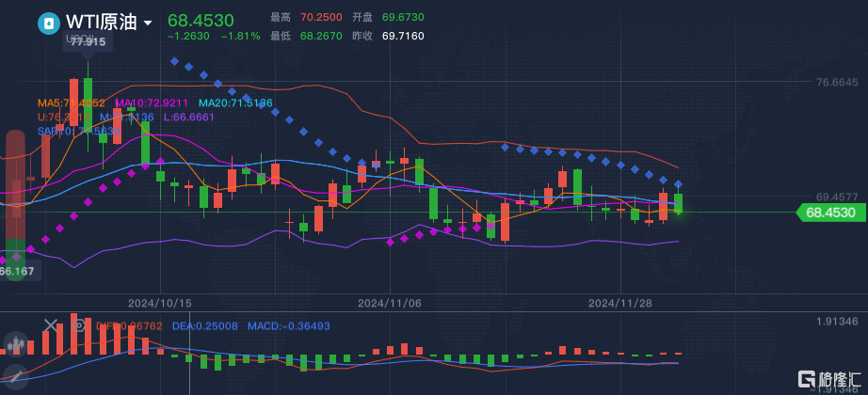Screen dimensions: 868x395
Task: Close the MACD indicator panel
Action: point(51,324)
